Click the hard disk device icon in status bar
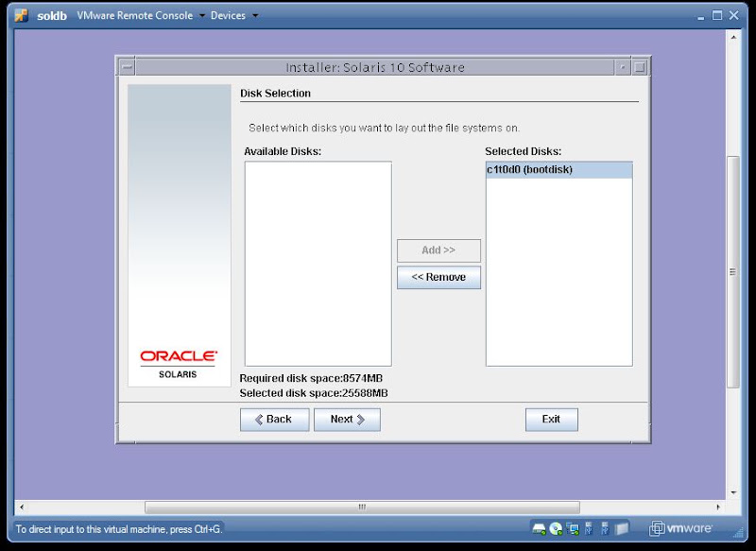This screenshot has width=756, height=551. (x=539, y=529)
